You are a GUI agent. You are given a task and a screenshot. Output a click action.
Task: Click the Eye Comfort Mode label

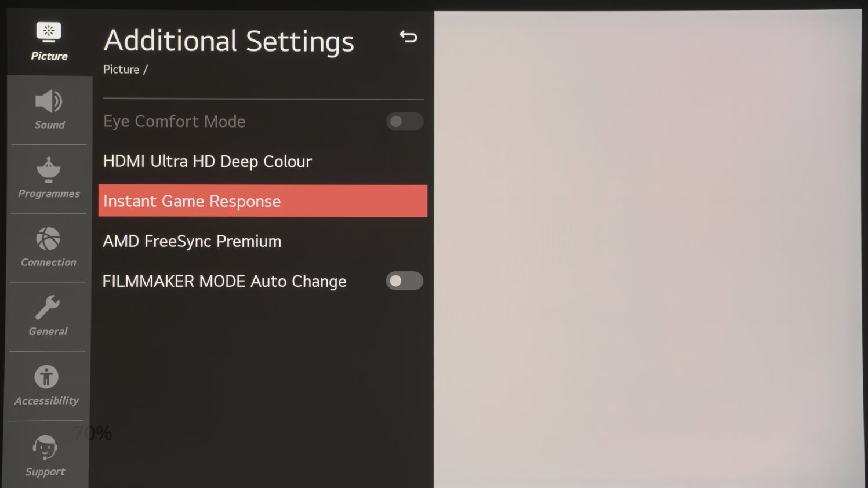(175, 122)
